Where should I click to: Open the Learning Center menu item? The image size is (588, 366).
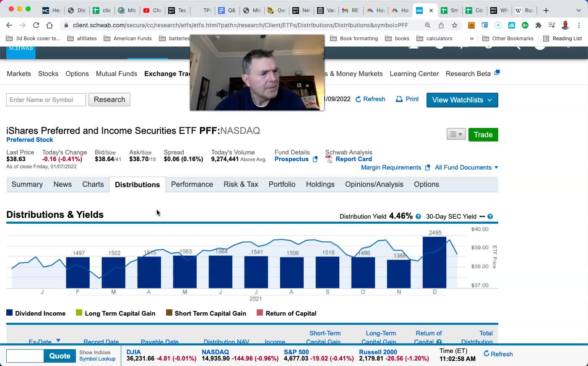pyautogui.click(x=414, y=73)
